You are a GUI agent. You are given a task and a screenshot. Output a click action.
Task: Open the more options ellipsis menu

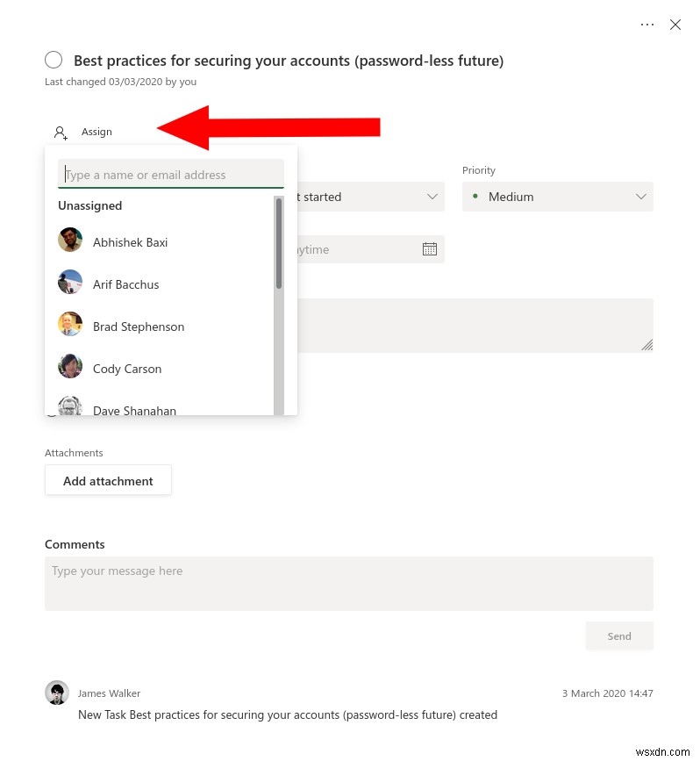click(x=647, y=25)
